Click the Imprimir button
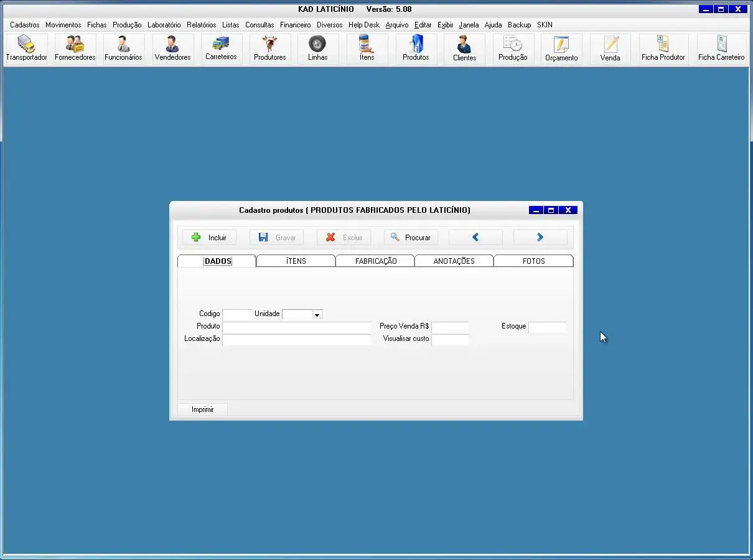753x560 pixels. point(202,409)
